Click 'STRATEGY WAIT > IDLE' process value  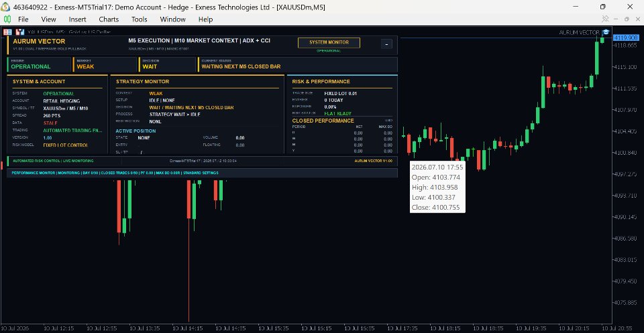click(174, 115)
